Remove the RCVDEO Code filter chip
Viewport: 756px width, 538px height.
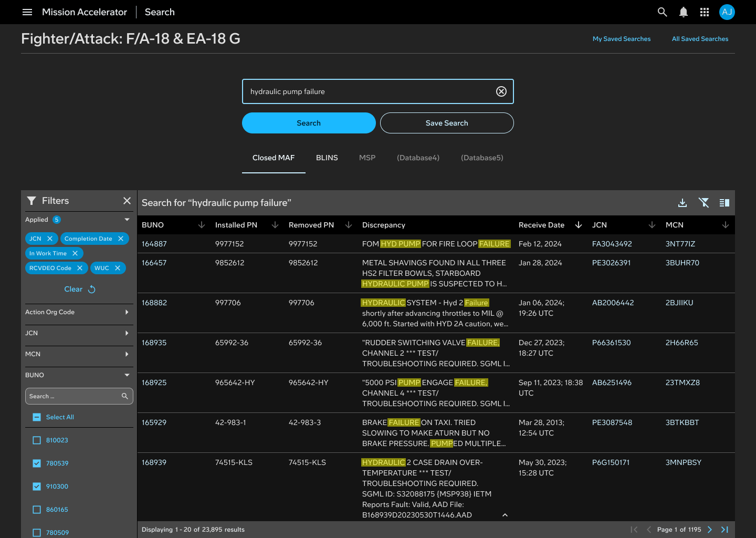point(80,268)
